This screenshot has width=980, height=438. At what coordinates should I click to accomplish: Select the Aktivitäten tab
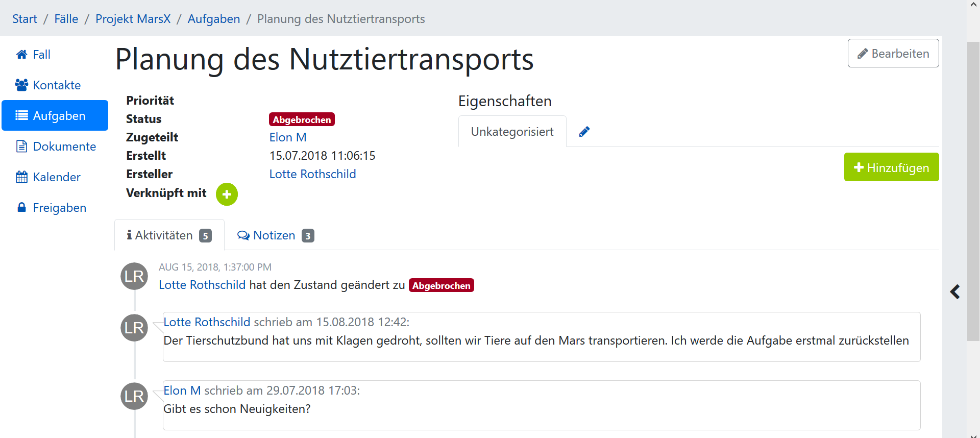(169, 235)
